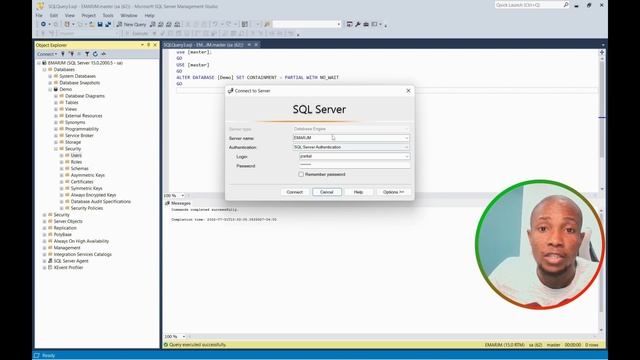Click the search icon in Quick Launch

566,5
